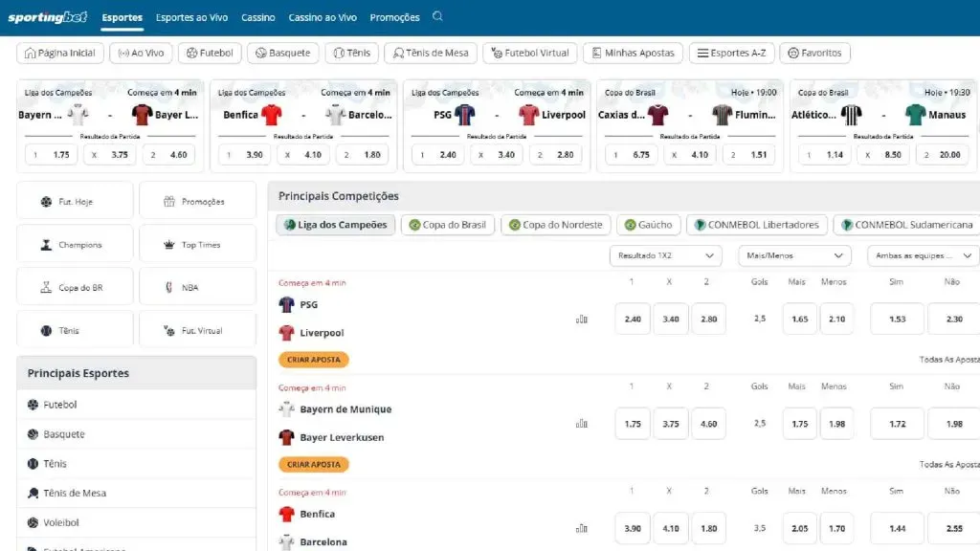Select the Basquete chip in sports bar
Image resolution: width=980 pixels, height=551 pixels.
tap(283, 54)
